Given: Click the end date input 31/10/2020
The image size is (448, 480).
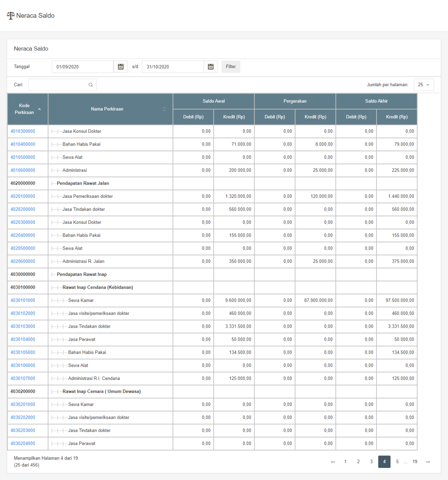Looking at the screenshot, I should 172,67.
